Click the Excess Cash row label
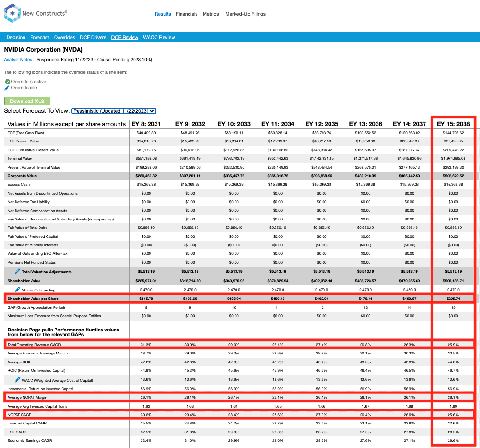 click(x=19, y=185)
